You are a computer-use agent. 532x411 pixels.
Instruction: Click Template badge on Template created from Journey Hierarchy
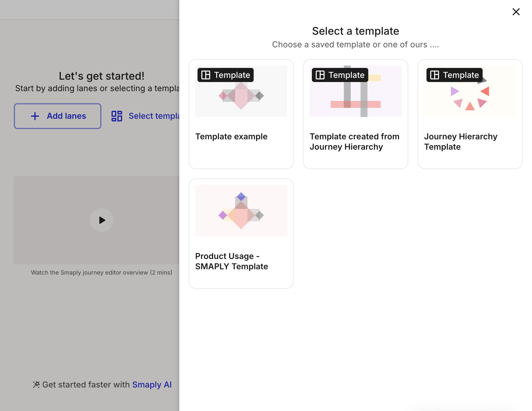click(x=340, y=75)
